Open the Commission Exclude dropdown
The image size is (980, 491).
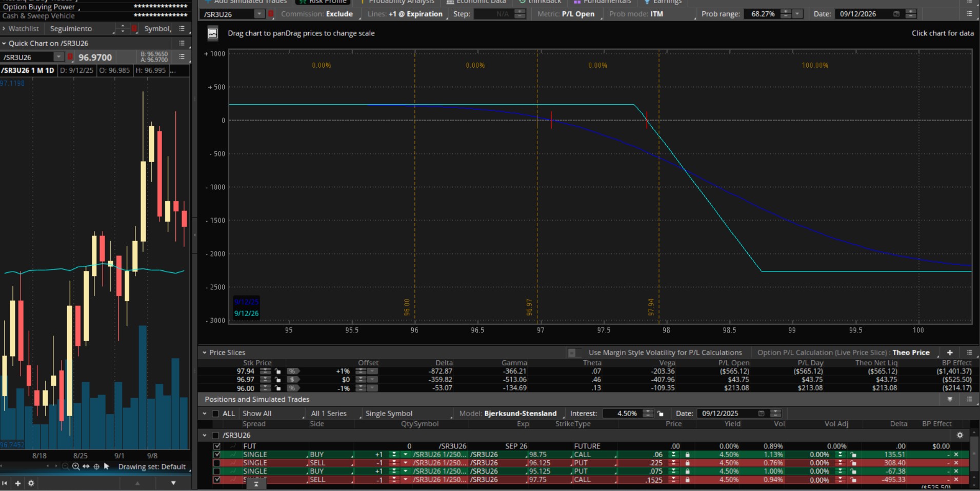click(x=317, y=14)
